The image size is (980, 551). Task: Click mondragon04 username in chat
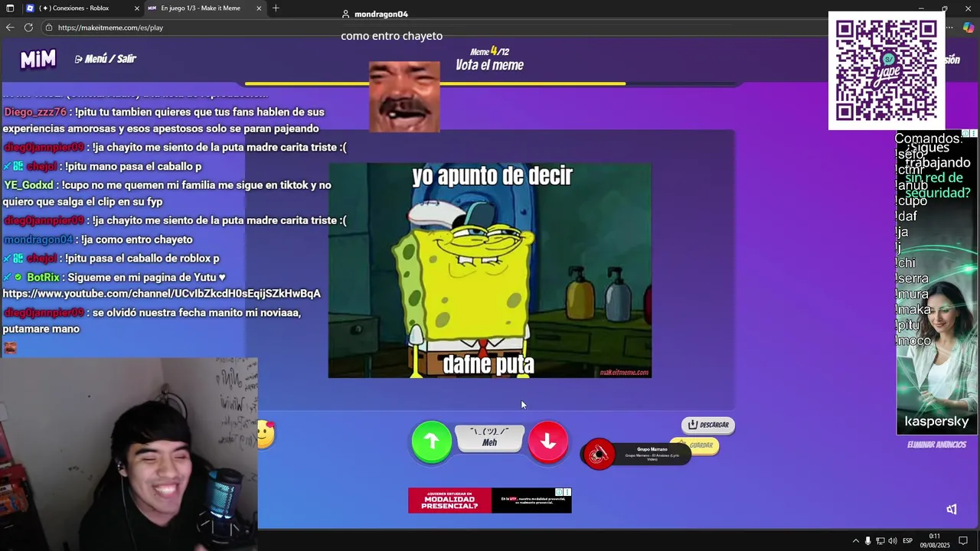(38, 240)
